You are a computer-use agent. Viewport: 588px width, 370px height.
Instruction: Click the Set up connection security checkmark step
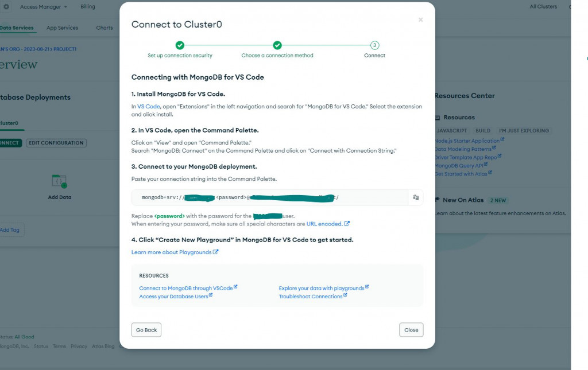pos(180,45)
